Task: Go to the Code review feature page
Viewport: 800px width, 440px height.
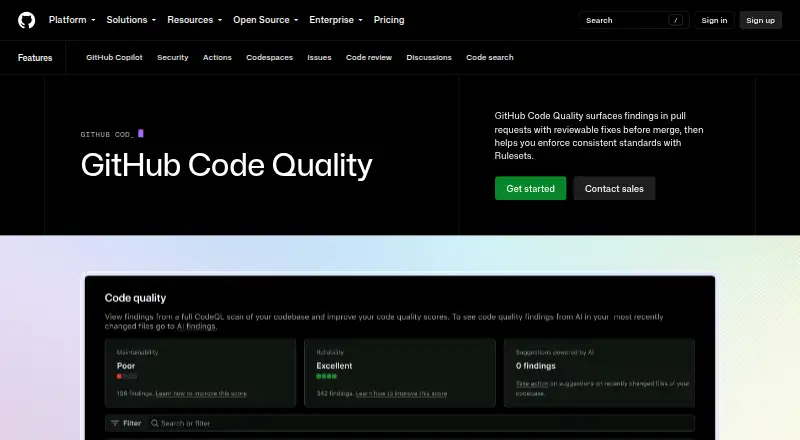Action: coord(369,57)
